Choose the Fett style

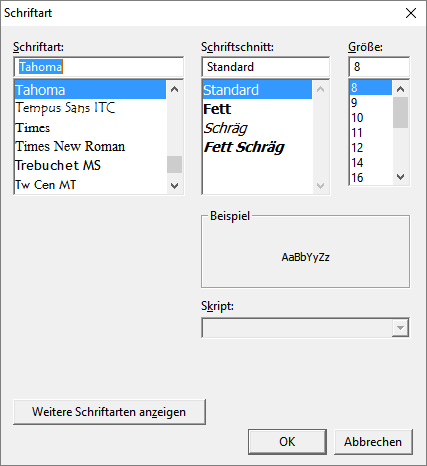[257, 109]
